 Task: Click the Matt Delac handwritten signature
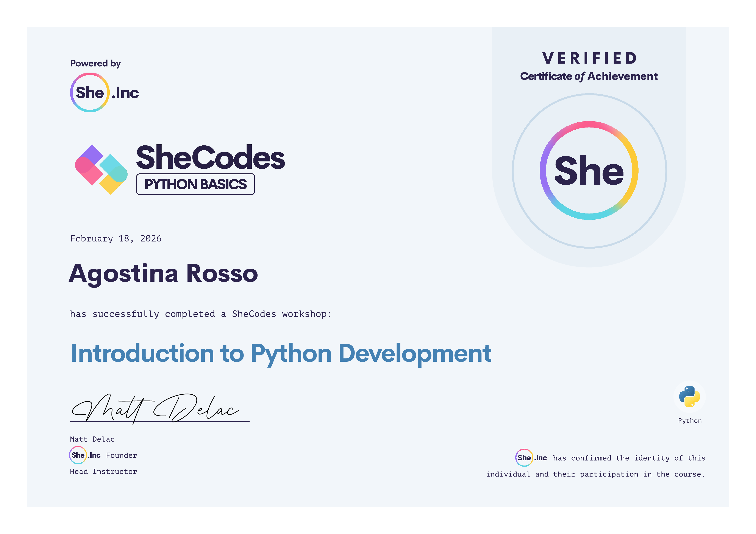(155, 408)
